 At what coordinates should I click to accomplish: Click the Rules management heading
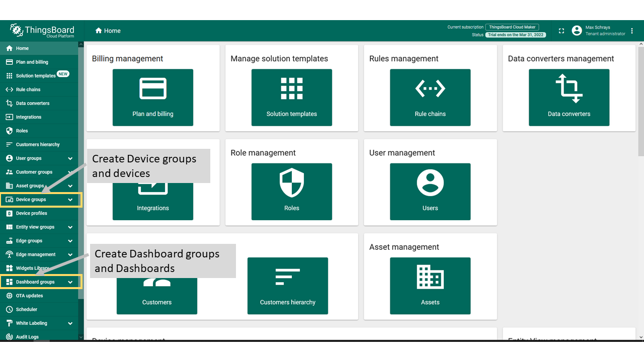[x=404, y=59]
